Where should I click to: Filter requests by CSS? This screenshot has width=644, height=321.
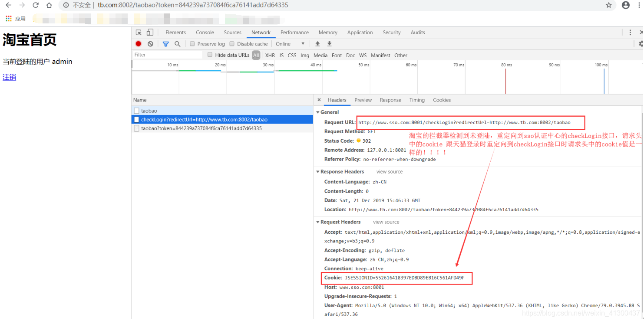click(x=292, y=56)
